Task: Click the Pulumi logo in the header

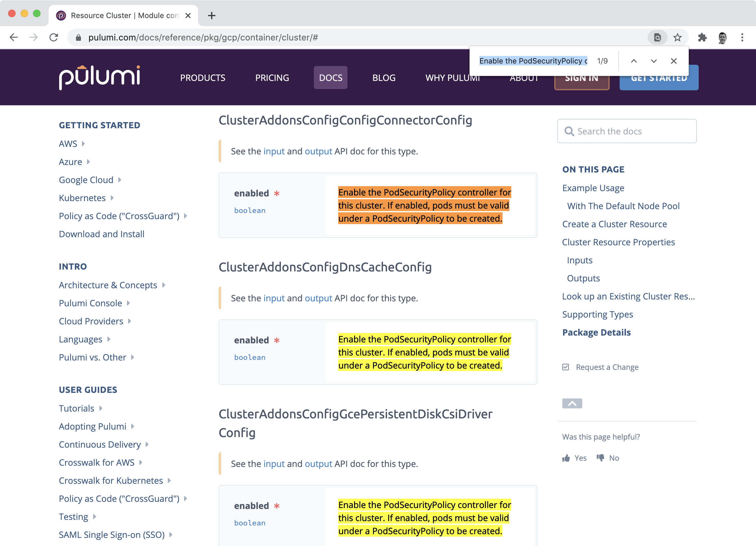Action: pyautogui.click(x=99, y=77)
